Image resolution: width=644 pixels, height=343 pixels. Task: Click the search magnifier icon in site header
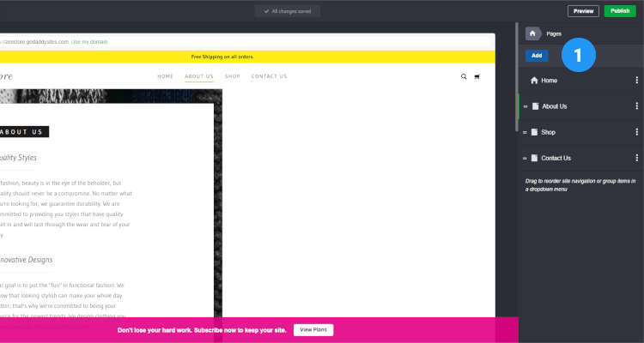point(464,76)
